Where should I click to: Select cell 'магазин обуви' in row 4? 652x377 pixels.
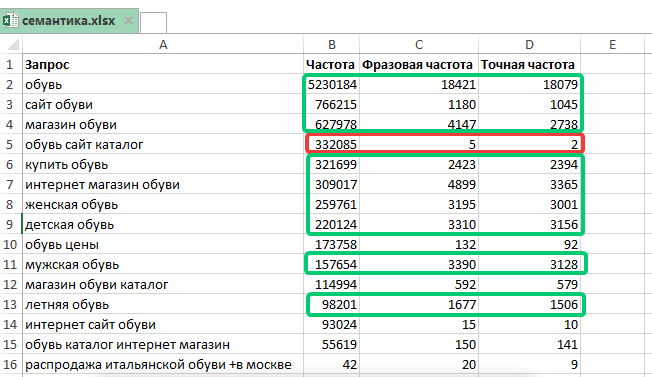click(x=163, y=124)
